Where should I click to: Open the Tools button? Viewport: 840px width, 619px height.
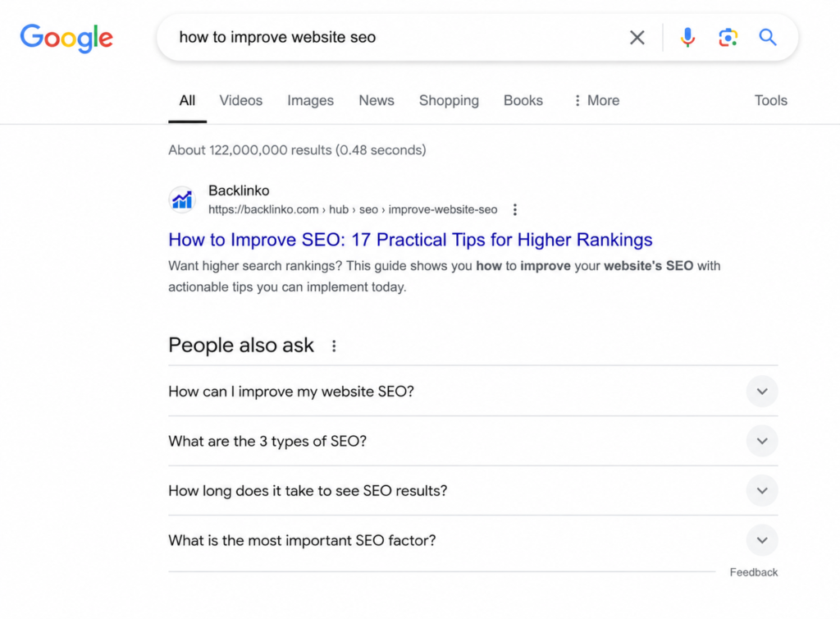coord(770,100)
